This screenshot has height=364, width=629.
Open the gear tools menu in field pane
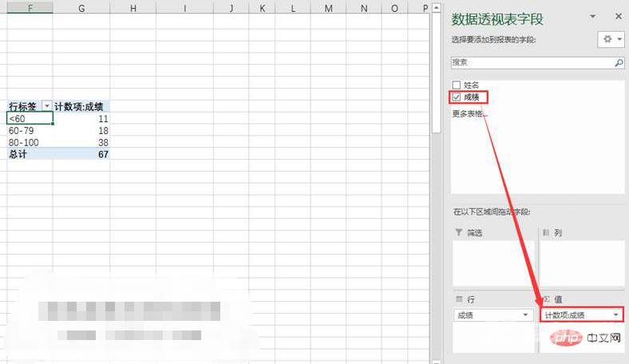coord(611,39)
